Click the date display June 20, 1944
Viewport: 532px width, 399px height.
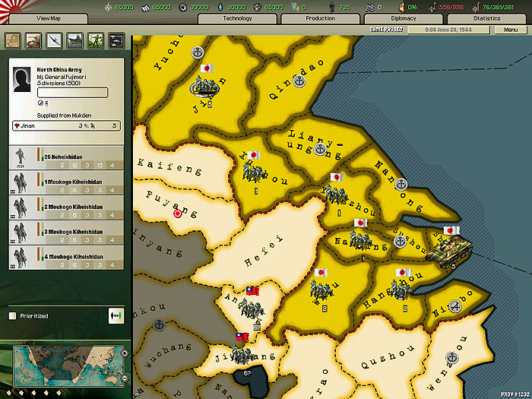pos(449,30)
